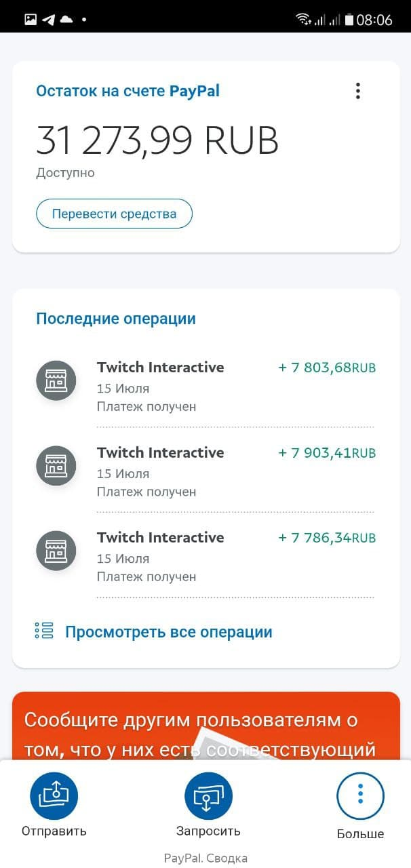Open the Twitch Interactive payment of 7 903,41 RUB
This screenshot has height=868, width=411.
tap(161, 452)
